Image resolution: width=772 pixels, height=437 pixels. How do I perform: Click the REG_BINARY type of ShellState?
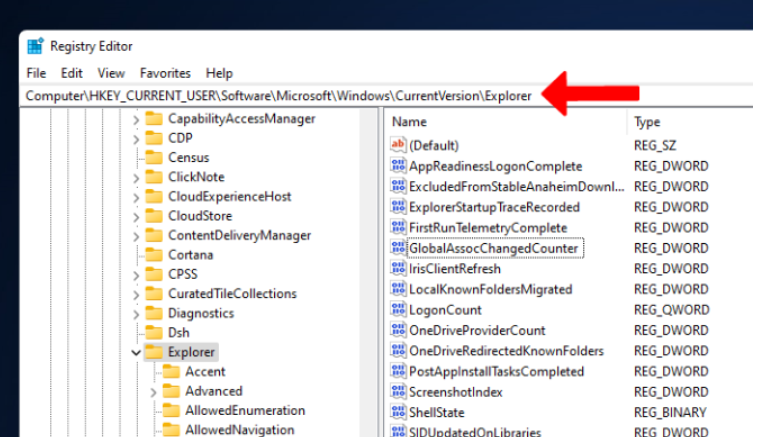(x=670, y=412)
